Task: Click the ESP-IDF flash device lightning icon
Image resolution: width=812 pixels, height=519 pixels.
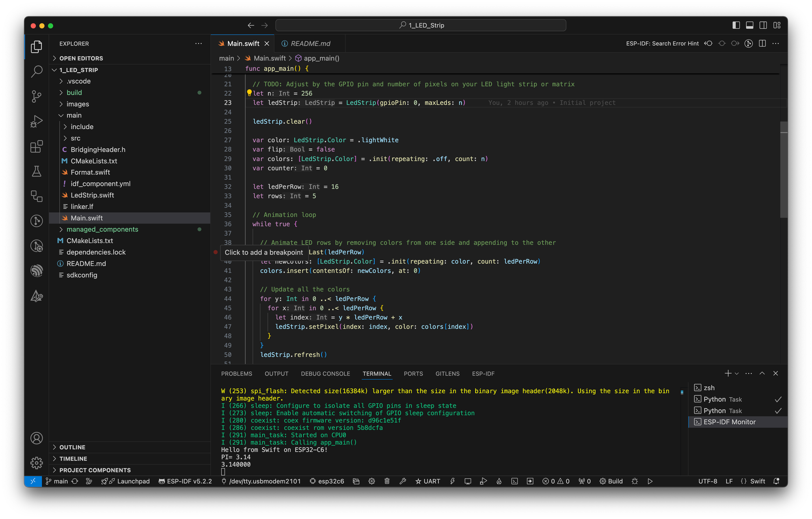Action: click(452, 481)
